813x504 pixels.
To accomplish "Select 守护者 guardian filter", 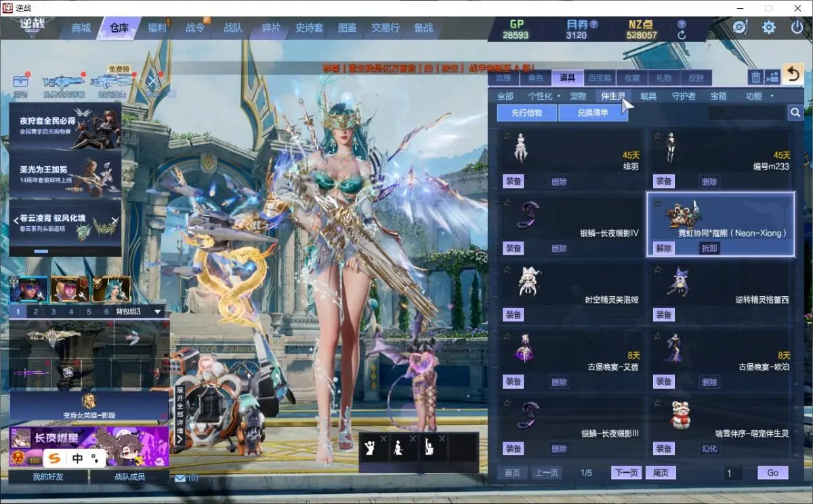I will coord(683,96).
